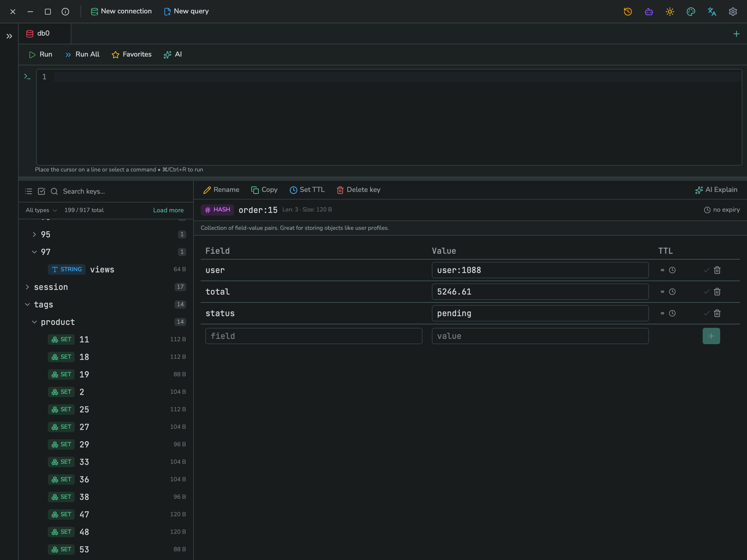Switch to the db0 tab
This screenshot has width=747, height=560.
pos(45,34)
